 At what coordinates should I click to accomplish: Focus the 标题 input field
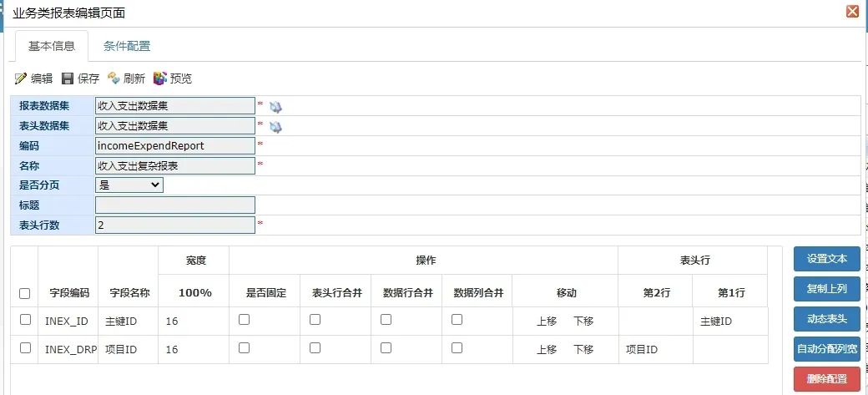pos(175,205)
